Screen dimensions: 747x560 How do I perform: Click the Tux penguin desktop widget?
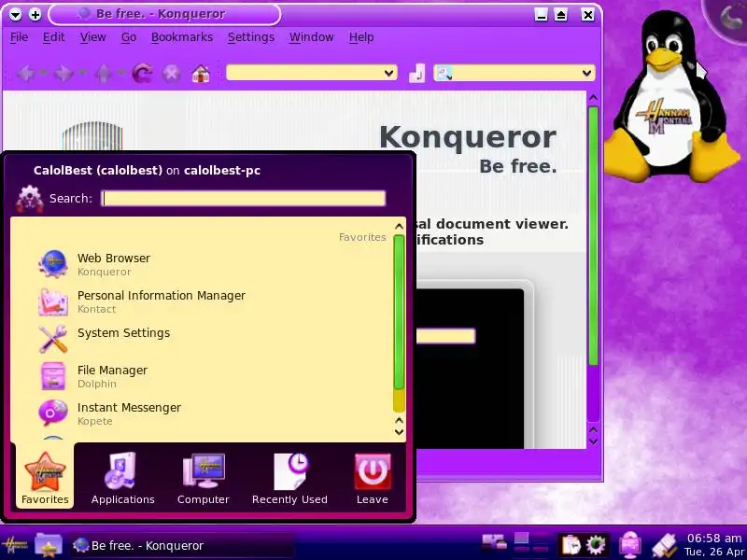(671, 95)
